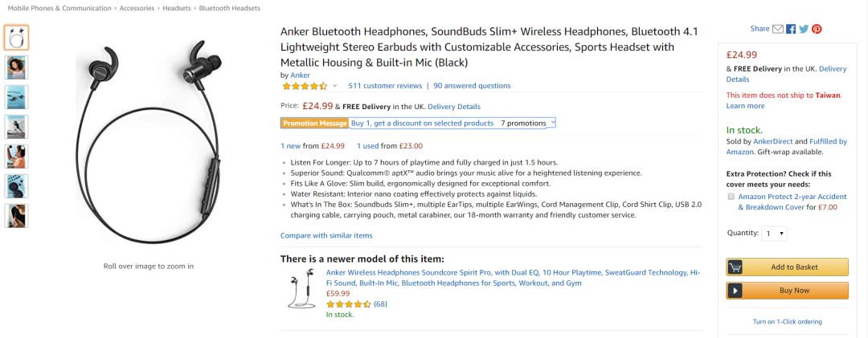This screenshot has width=868, height=338.
Task: Click the star rating of the main product
Action: point(305,86)
